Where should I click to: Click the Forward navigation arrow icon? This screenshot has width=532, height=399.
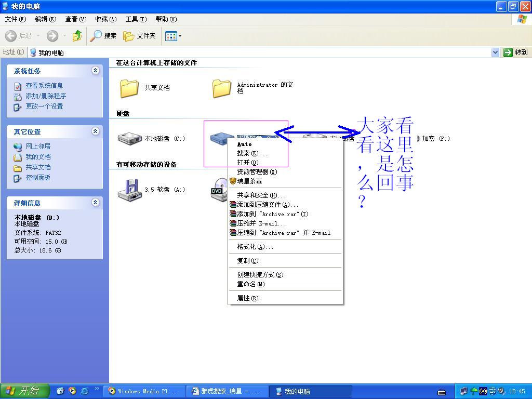[x=52, y=36]
